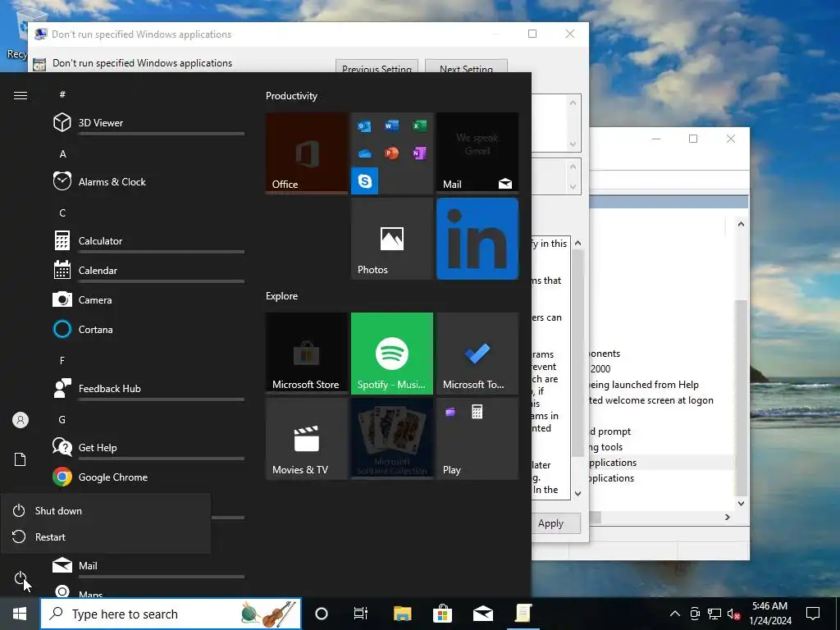Open Cortana circle on taskbar
Screen dimensions: 840x630
click(x=322, y=614)
